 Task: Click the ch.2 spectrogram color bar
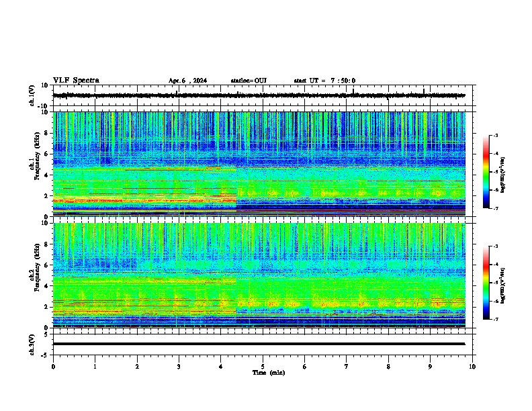pos(486,283)
